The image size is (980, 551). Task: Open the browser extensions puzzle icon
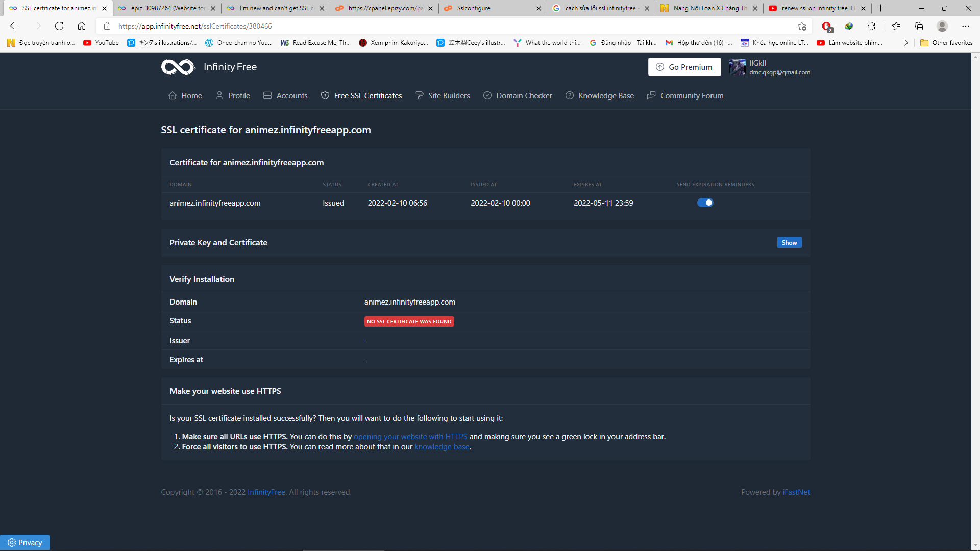(871, 26)
